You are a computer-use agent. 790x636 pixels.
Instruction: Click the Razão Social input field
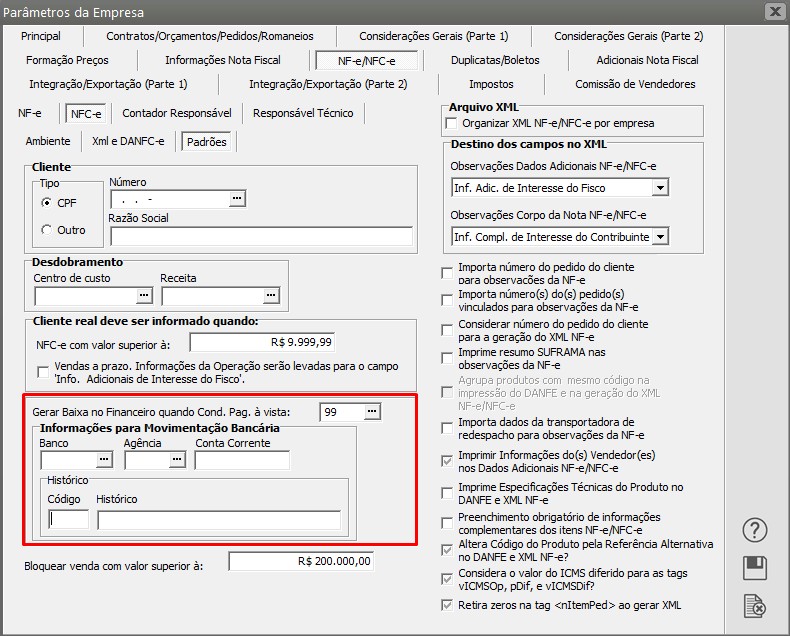(260, 237)
